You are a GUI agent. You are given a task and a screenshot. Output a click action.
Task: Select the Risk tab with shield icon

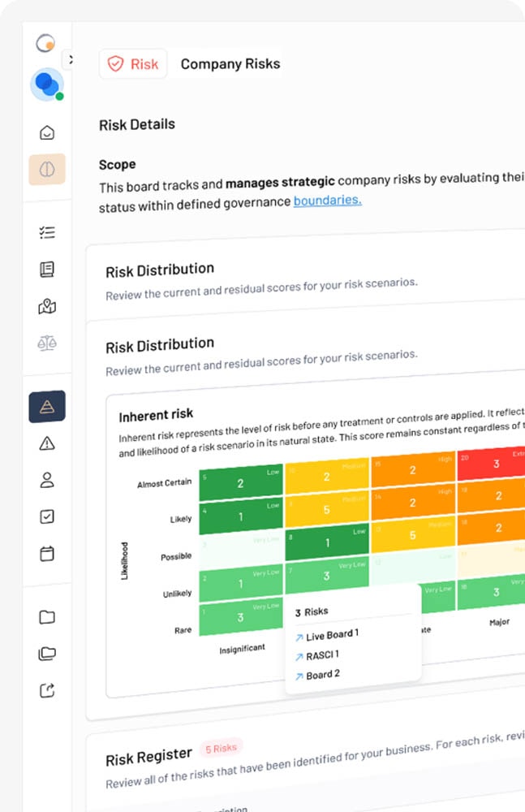133,64
